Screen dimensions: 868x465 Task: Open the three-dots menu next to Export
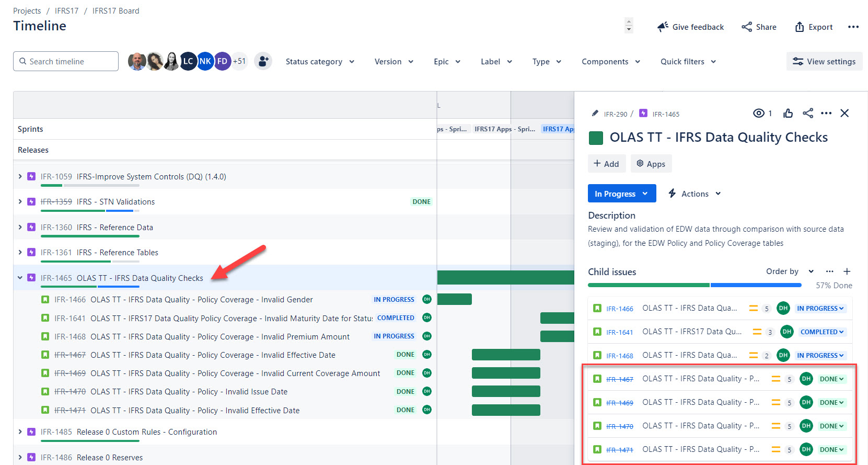point(853,27)
